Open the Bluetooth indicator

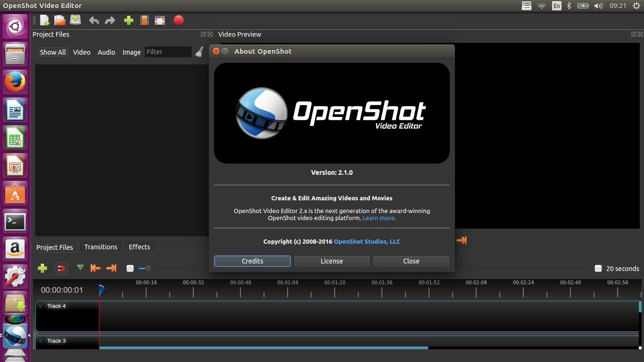[x=569, y=6]
